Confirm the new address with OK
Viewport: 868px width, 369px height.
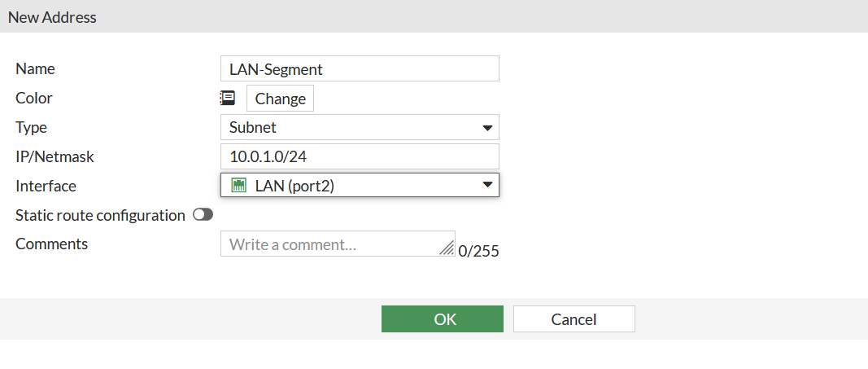(x=443, y=319)
